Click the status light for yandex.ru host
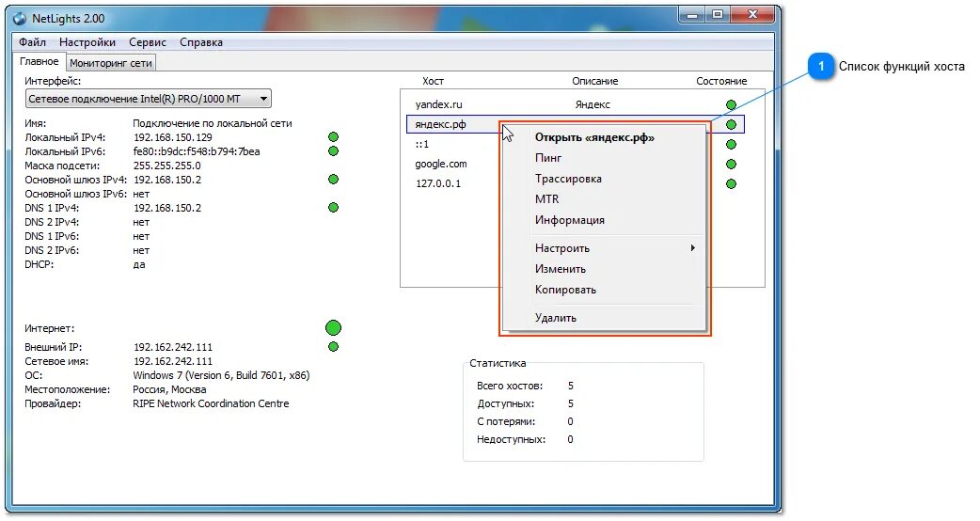 (x=731, y=105)
